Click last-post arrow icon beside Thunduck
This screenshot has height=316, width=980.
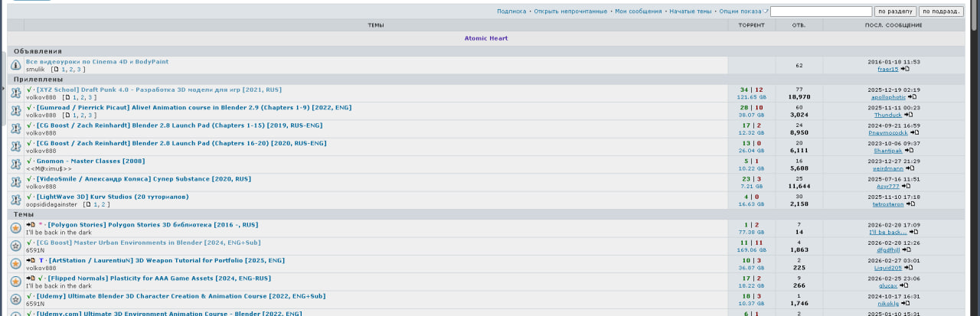908,115
